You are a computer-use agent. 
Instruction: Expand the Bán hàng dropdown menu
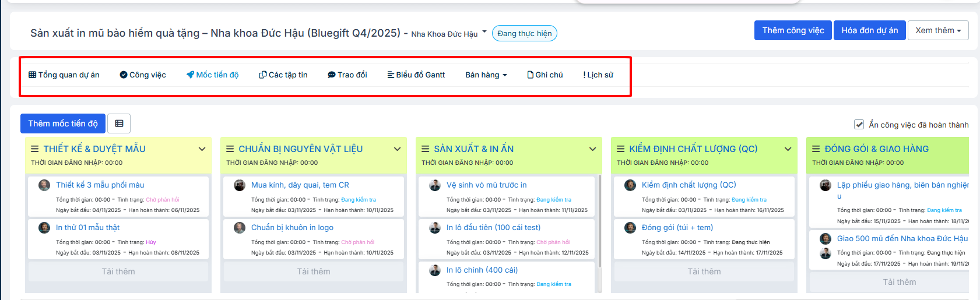pyautogui.click(x=486, y=75)
